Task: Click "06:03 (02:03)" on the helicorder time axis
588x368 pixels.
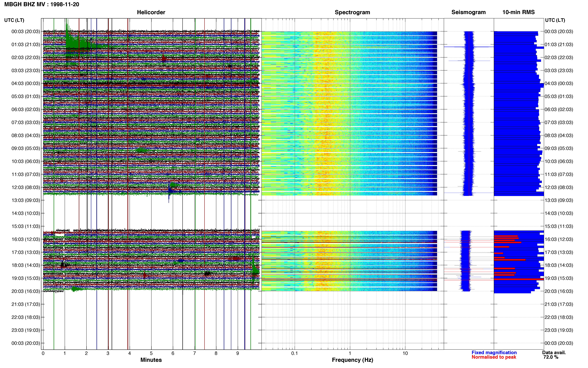Action: coord(26,109)
